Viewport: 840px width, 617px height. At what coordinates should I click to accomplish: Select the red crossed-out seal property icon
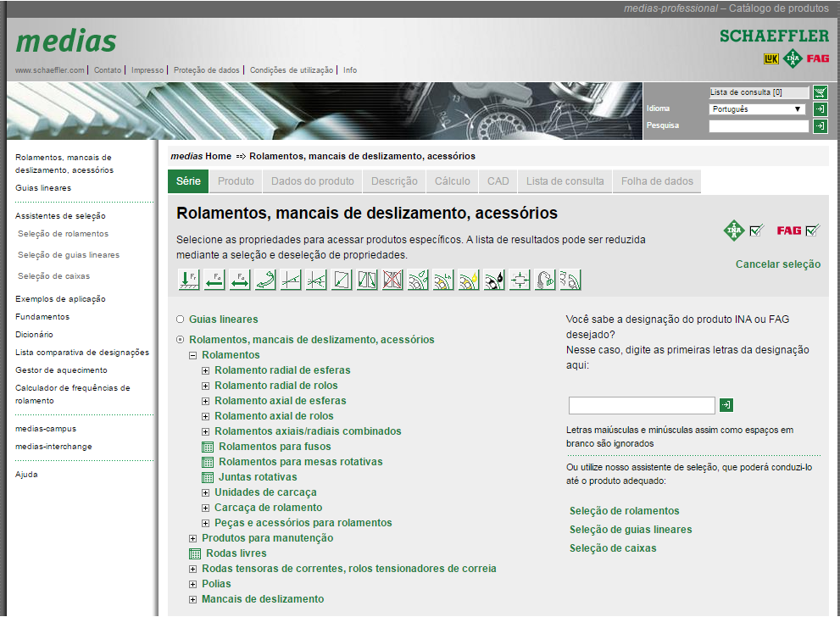point(392,281)
